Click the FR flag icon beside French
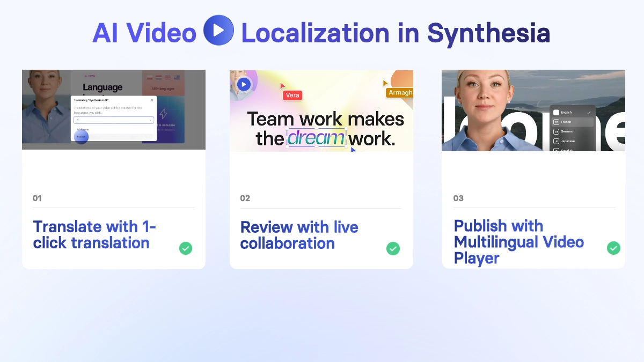The height and width of the screenshot is (362, 644). (556, 122)
